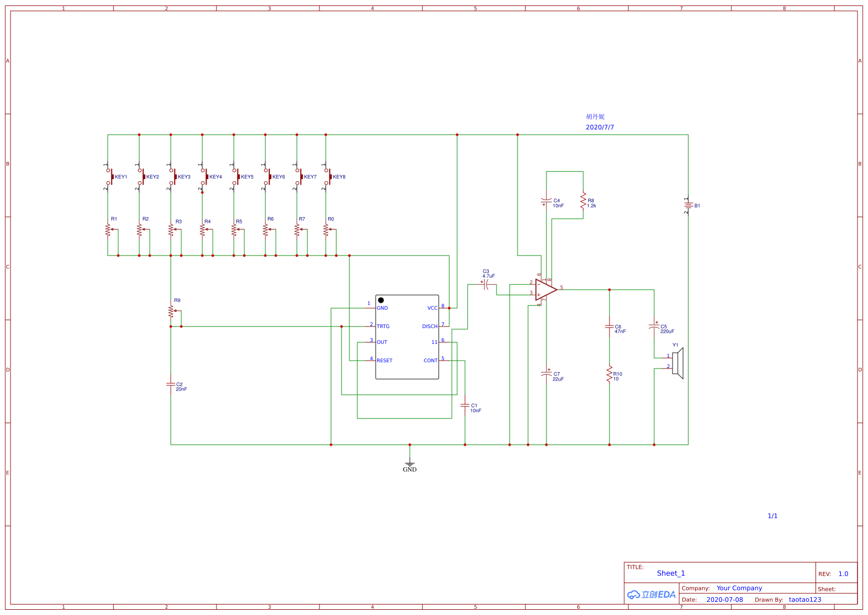
Task: Click the '220uF' value label
Action: click(667, 332)
